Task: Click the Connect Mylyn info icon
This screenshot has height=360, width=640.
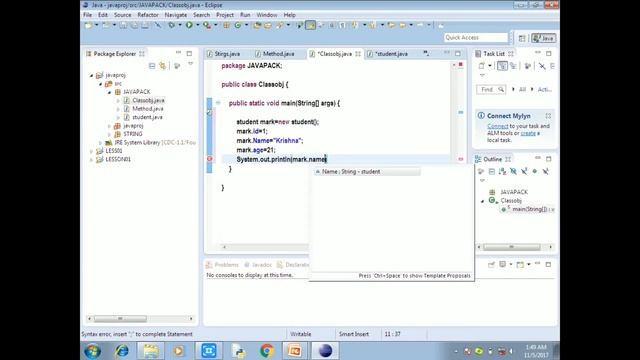Action: 481,116
